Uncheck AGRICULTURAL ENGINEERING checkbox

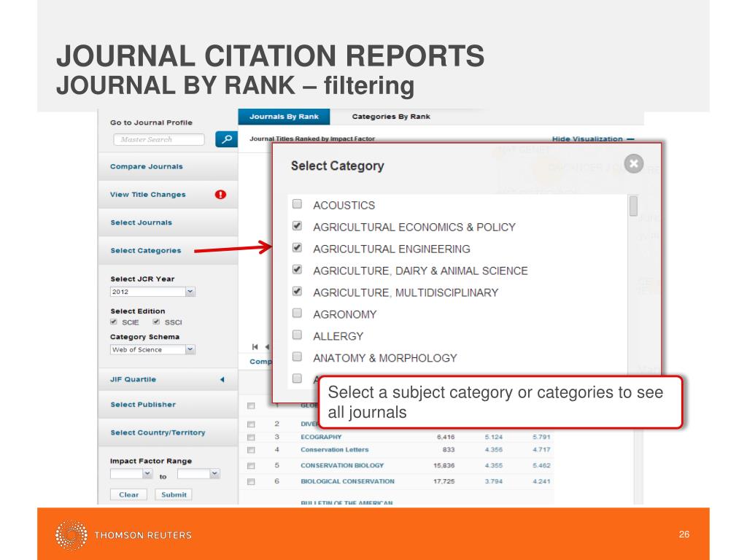click(297, 248)
